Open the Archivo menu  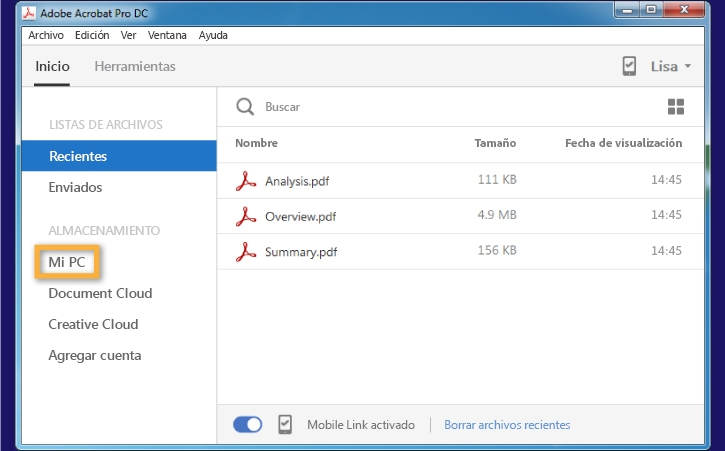coord(46,35)
